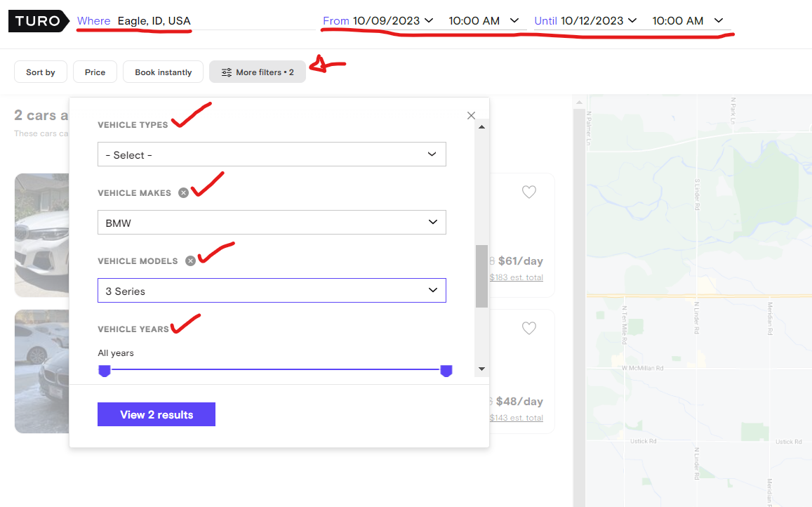Click the left vehicle years slider handle
The height and width of the screenshot is (507, 812).
[105, 371]
